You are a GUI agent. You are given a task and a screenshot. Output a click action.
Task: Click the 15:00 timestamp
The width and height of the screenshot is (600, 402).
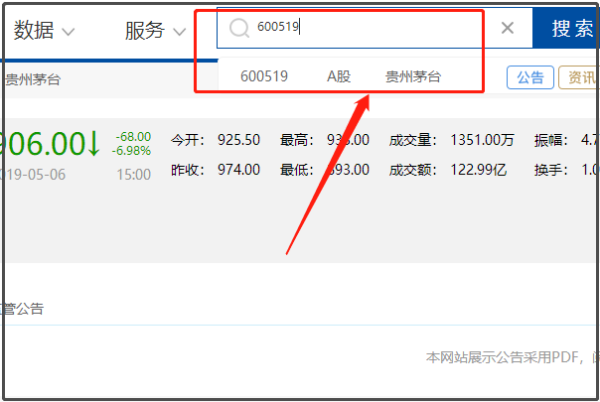pyautogui.click(x=134, y=175)
